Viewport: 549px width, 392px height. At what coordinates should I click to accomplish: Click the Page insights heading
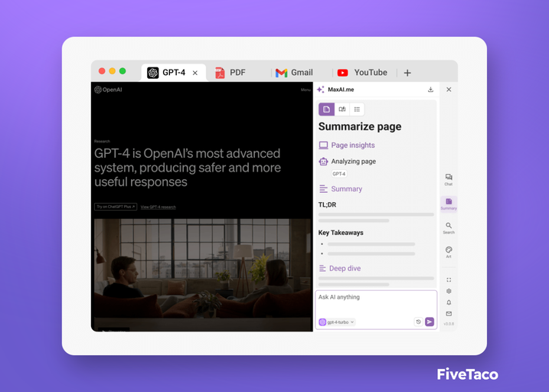click(x=353, y=145)
